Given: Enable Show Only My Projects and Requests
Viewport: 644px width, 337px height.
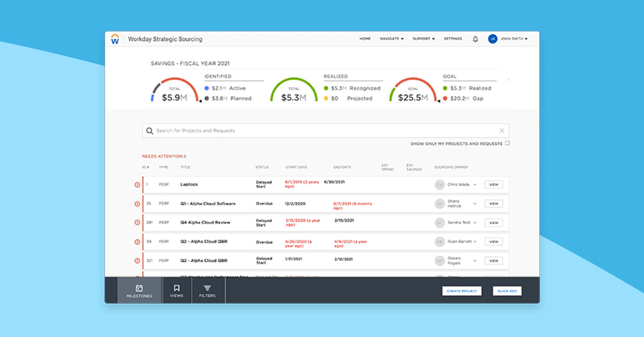Looking at the screenshot, I should tap(507, 143).
